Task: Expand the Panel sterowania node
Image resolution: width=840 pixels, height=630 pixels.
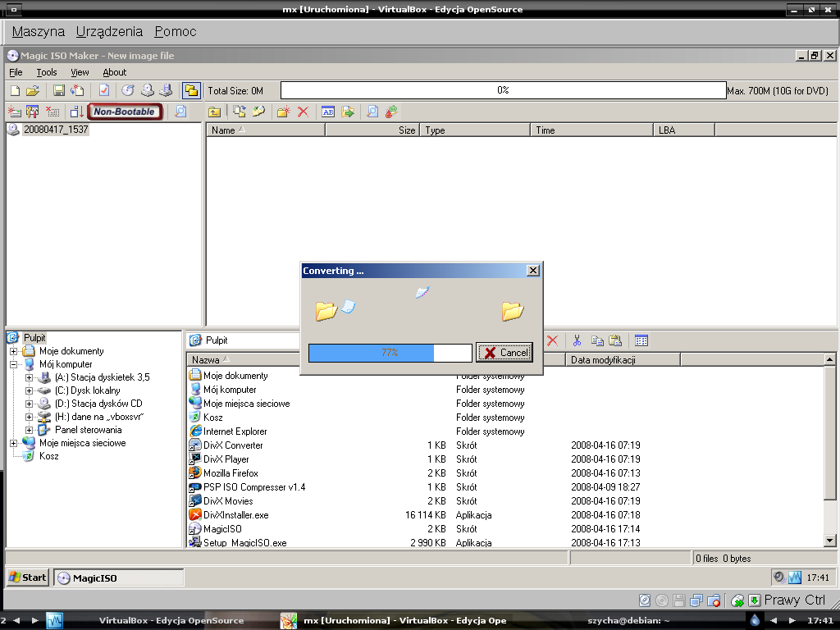Action: click(29, 430)
